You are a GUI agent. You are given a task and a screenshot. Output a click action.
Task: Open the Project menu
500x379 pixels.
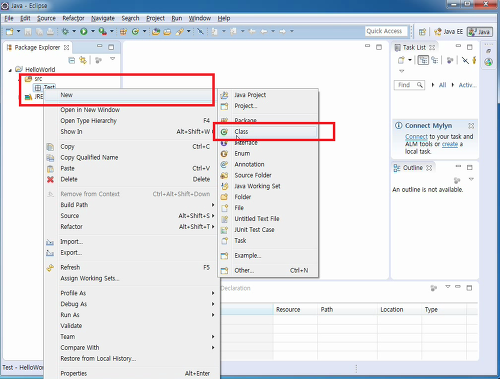[x=155, y=18]
